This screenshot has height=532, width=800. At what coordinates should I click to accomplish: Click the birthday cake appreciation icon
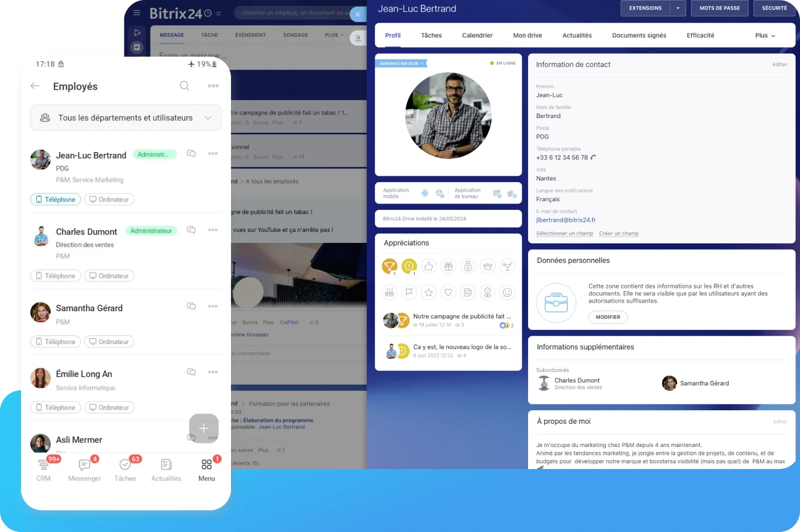[x=390, y=292]
